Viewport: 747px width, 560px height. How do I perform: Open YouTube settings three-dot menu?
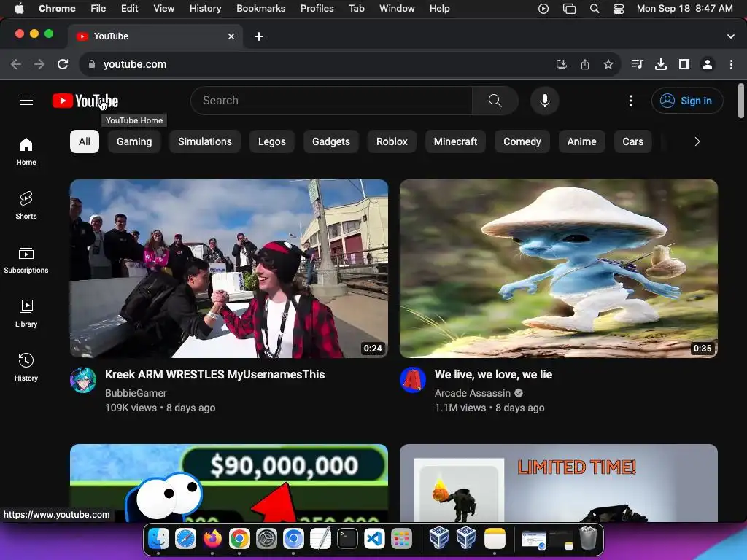pyautogui.click(x=631, y=101)
